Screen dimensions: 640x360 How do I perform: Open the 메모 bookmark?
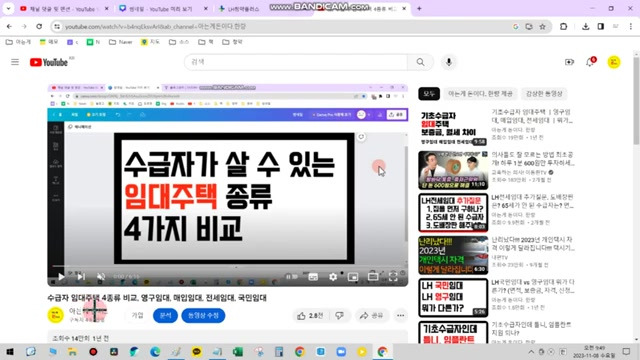coord(49,42)
